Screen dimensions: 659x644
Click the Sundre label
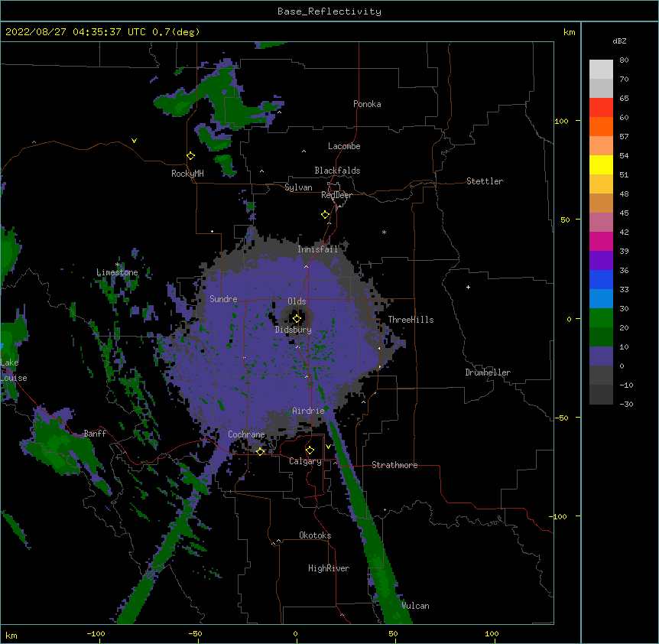coord(223,299)
